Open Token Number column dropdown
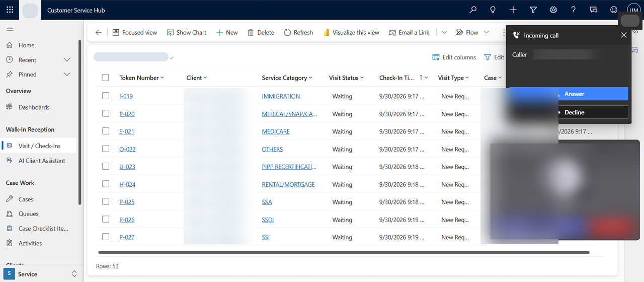 pyautogui.click(x=162, y=78)
